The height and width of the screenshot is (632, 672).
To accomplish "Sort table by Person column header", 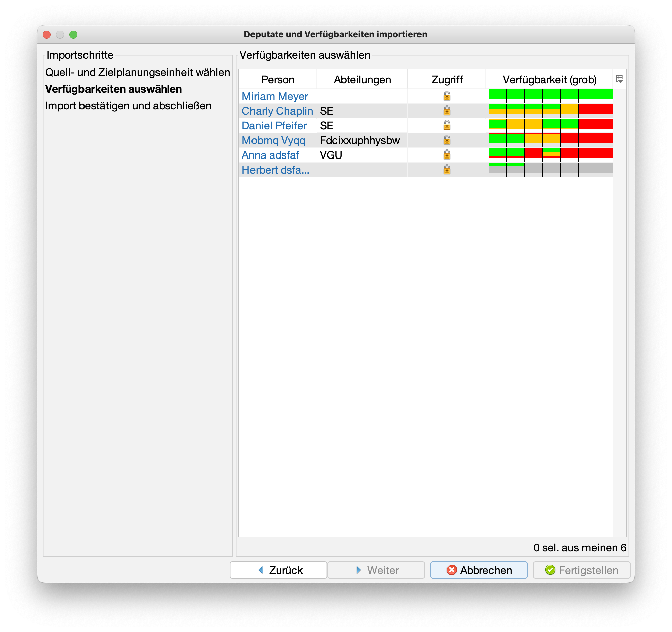I will pyautogui.click(x=278, y=80).
